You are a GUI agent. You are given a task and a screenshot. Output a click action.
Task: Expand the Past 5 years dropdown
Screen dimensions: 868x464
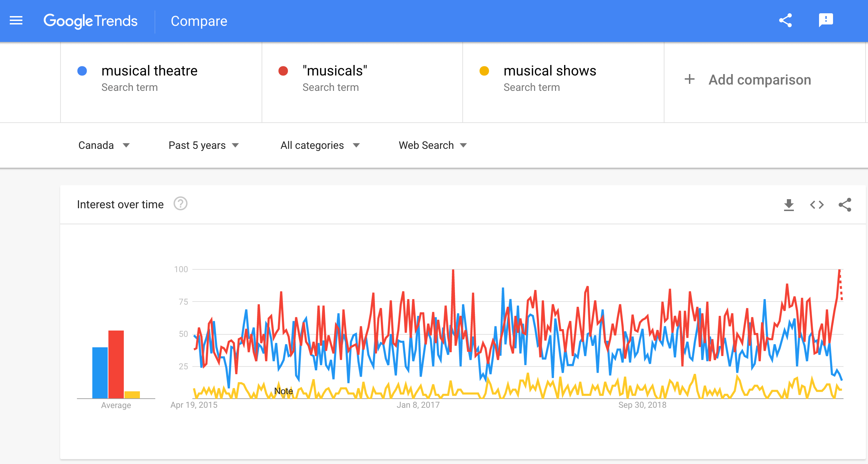(204, 145)
